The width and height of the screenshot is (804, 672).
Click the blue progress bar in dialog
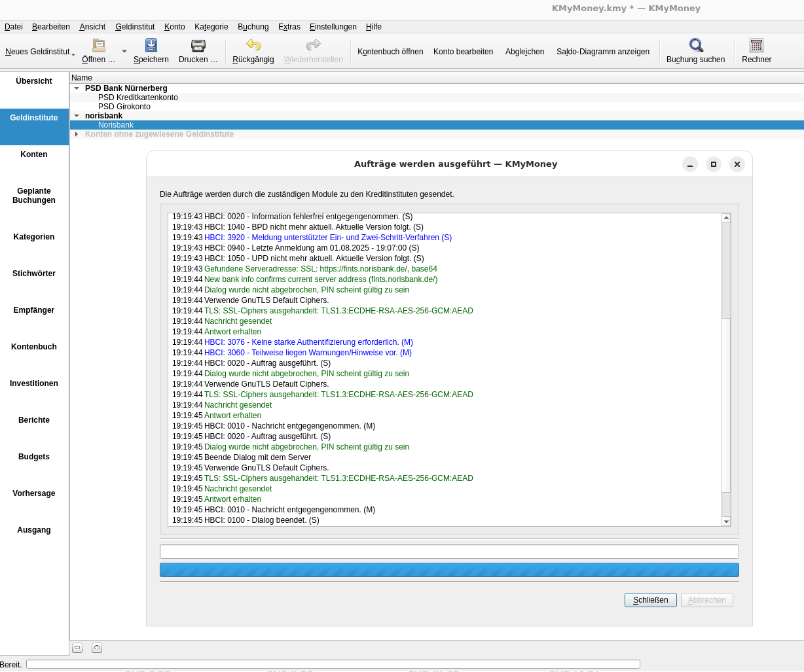(449, 570)
